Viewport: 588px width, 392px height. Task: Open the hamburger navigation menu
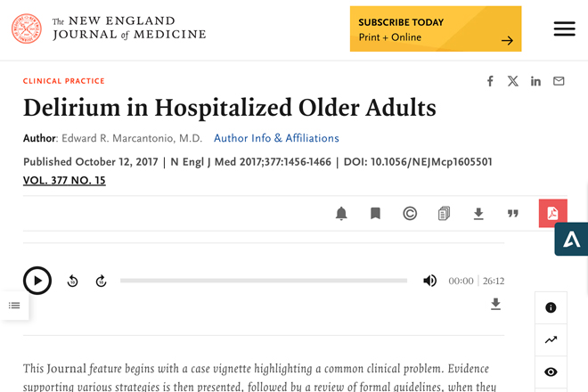[x=564, y=29]
